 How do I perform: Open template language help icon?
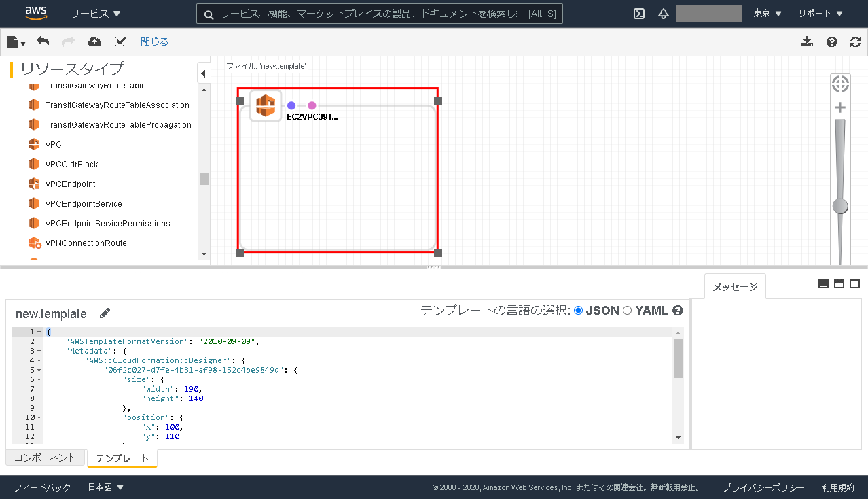(x=677, y=311)
